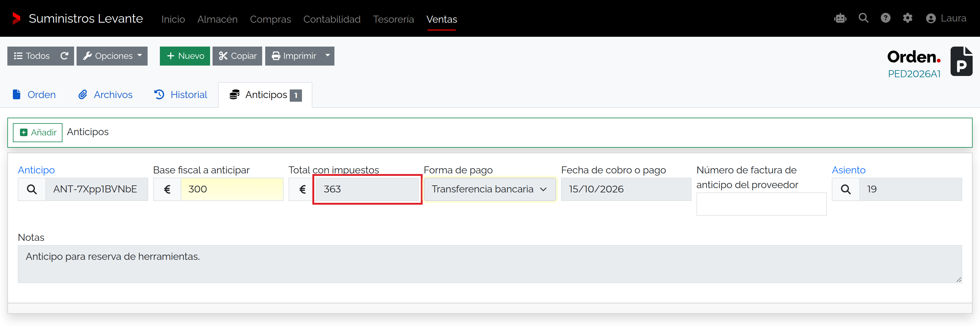Click the supplier invoice number field

coord(761,204)
